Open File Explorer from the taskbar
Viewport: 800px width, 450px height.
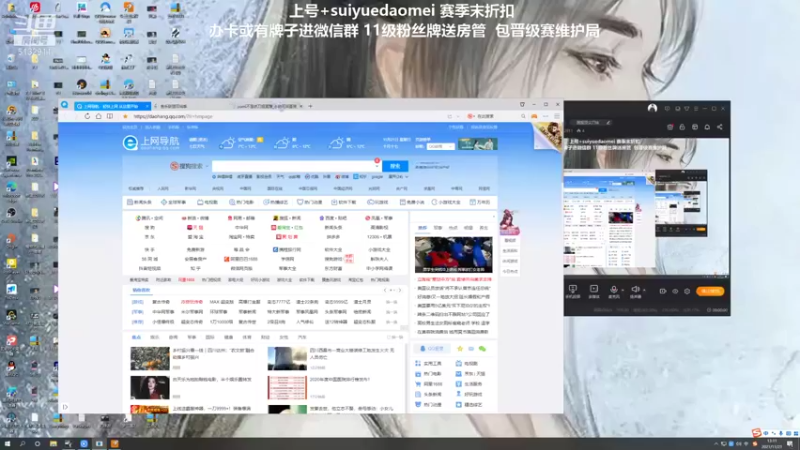pyautogui.click(x=53, y=444)
